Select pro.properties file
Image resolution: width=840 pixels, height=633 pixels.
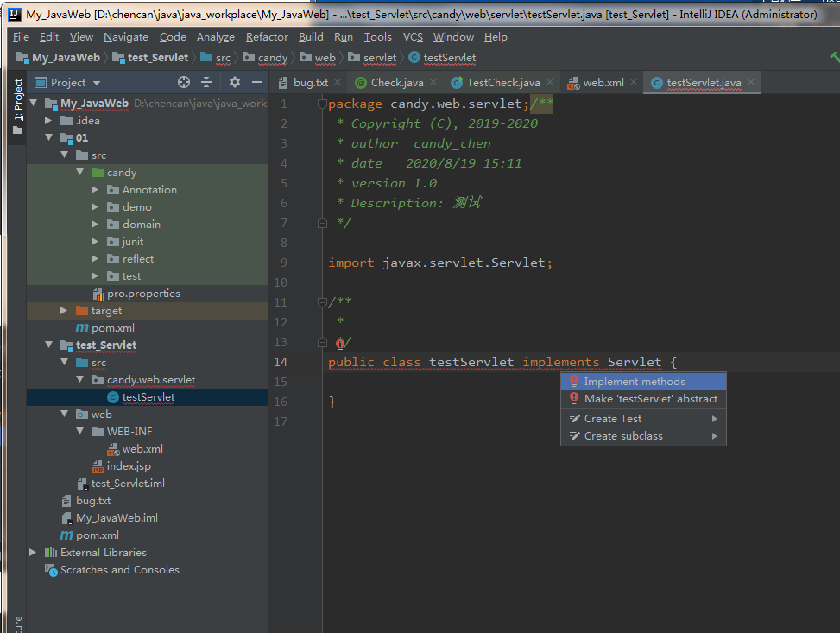pos(136,294)
